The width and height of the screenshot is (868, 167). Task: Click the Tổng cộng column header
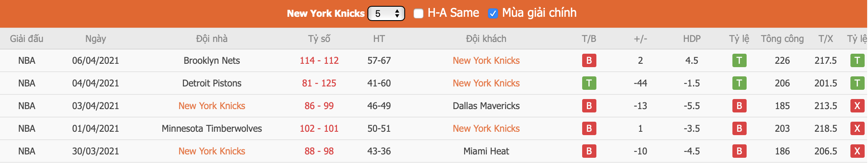(782, 39)
